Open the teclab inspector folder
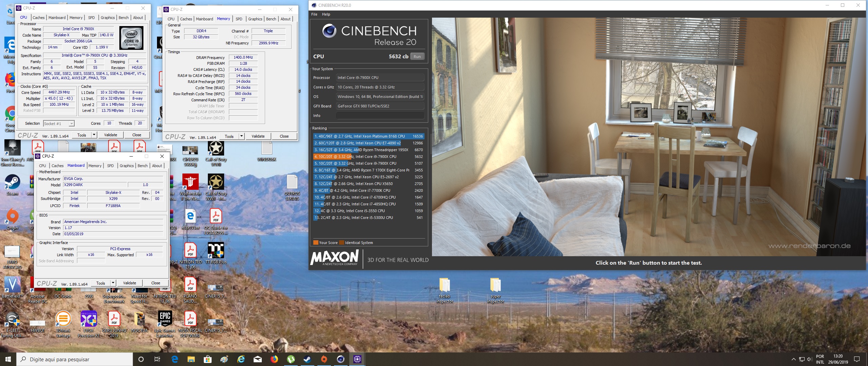 [445, 290]
